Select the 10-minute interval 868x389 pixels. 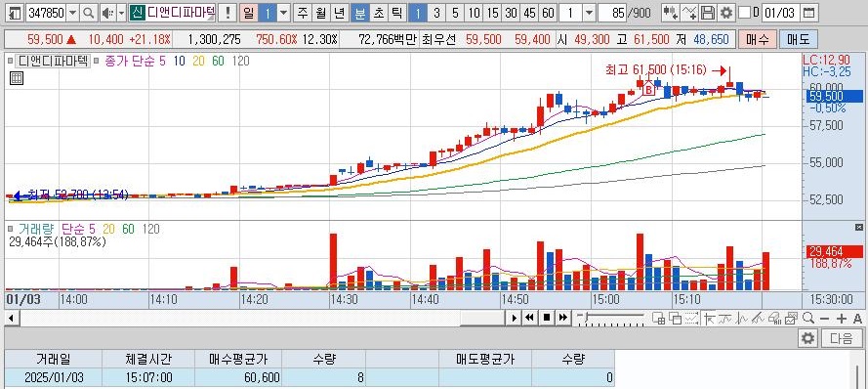(474, 12)
